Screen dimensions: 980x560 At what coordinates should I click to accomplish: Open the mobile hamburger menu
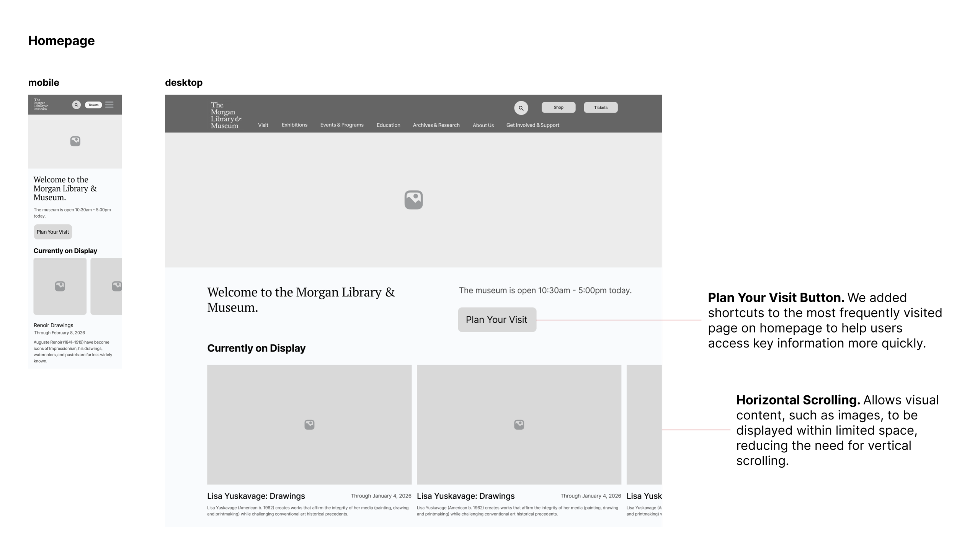point(109,105)
